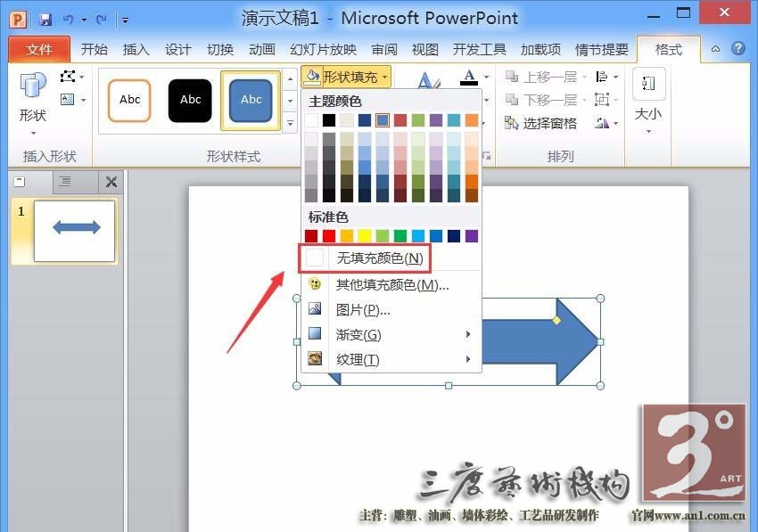Image resolution: width=758 pixels, height=532 pixels.
Task: Pick the dark blue theme color swatch
Action: 365,119
